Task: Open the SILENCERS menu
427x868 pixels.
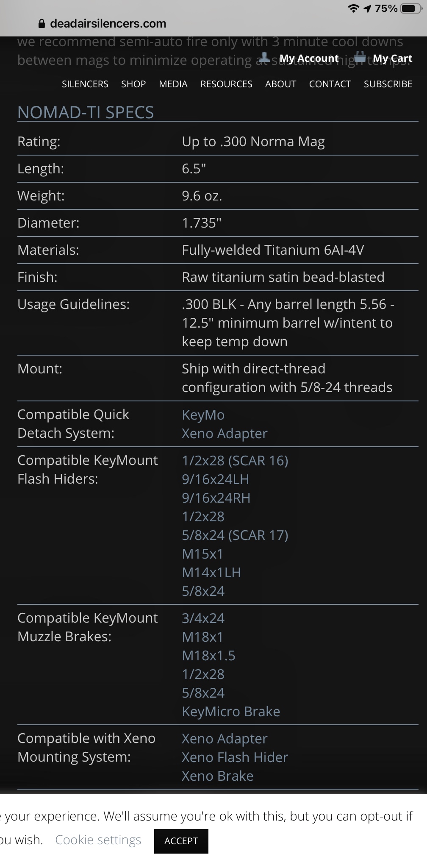Action: [85, 84]
